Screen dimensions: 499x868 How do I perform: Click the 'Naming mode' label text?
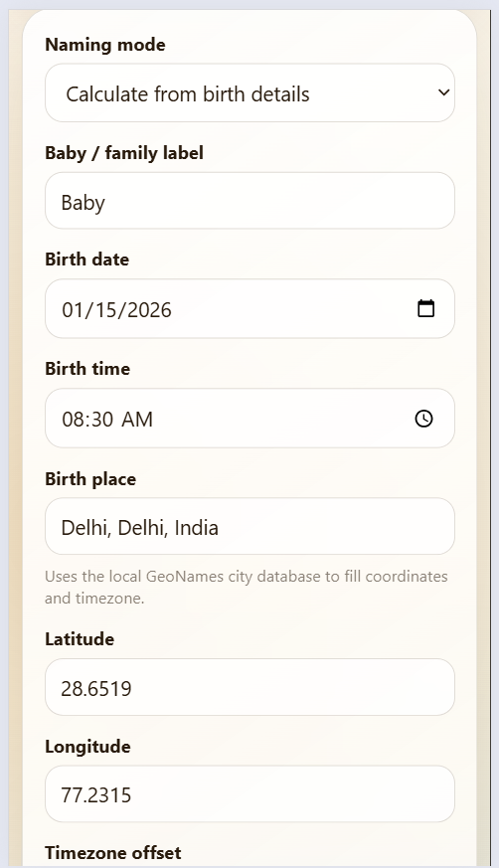coord(105,45)
